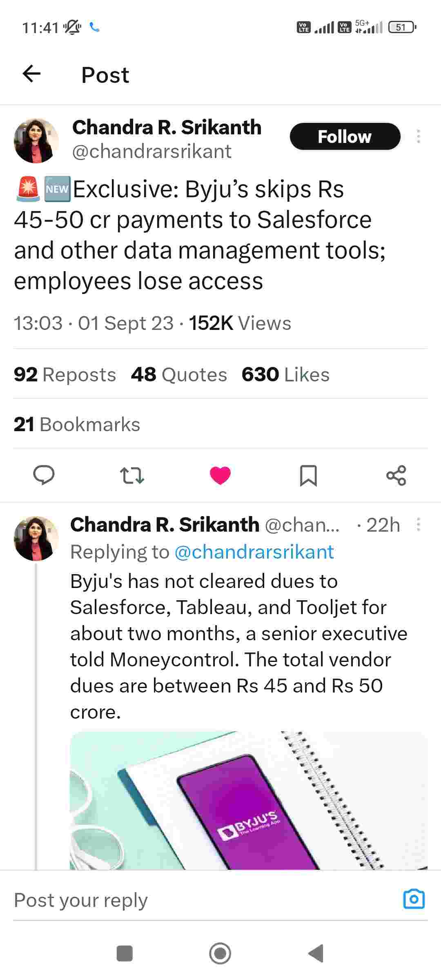Follow Chandra R. Srikanth
Viewport: 441px width, 980px height.
coord(345,136)
